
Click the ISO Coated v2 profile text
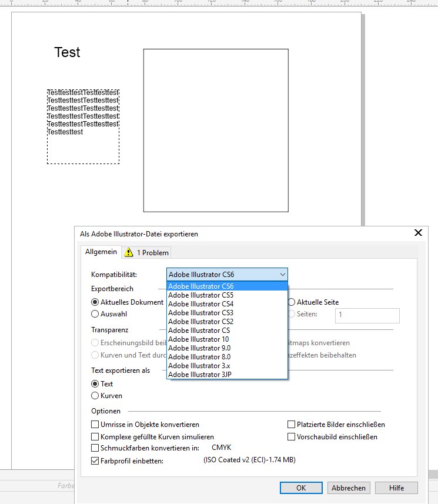[x=249, y=460]
